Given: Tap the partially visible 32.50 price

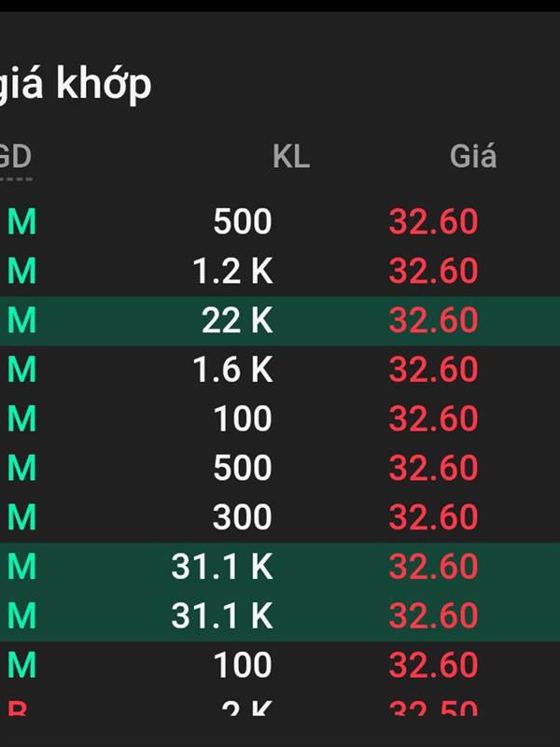Looking at the screenshot, I should 433,708.
